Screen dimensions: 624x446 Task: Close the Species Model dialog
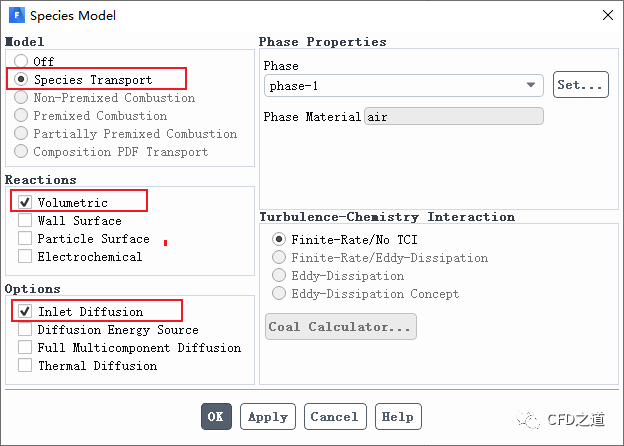(606, 15)
